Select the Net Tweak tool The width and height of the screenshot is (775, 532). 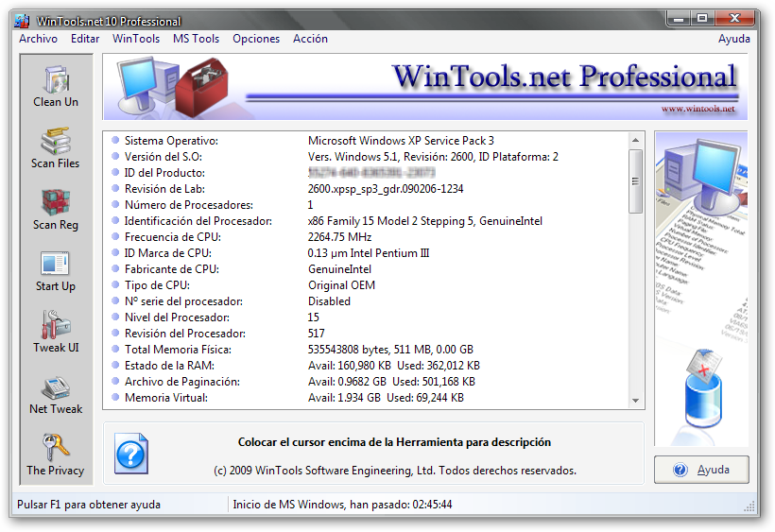(56, 393)
